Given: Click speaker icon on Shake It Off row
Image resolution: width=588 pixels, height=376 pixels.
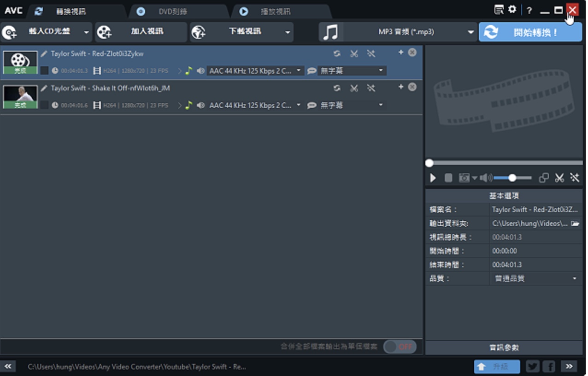Looking at the screenshot, I should [x=200, y=105].
